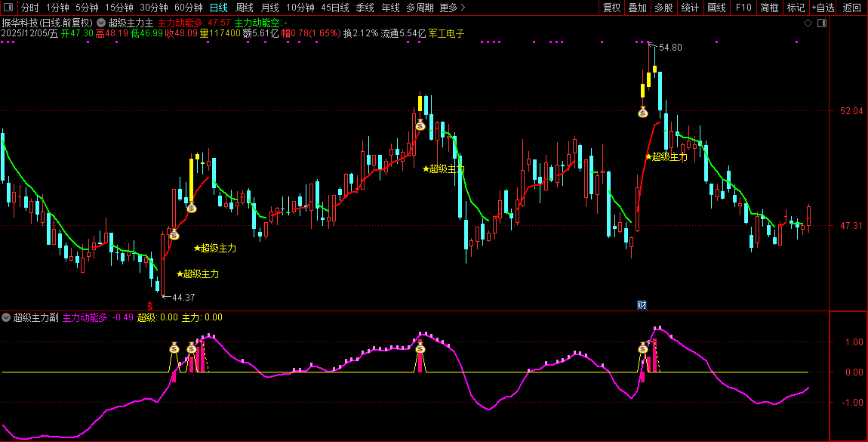
Task: Click the 返回 back button
Action: click(851, 8)
